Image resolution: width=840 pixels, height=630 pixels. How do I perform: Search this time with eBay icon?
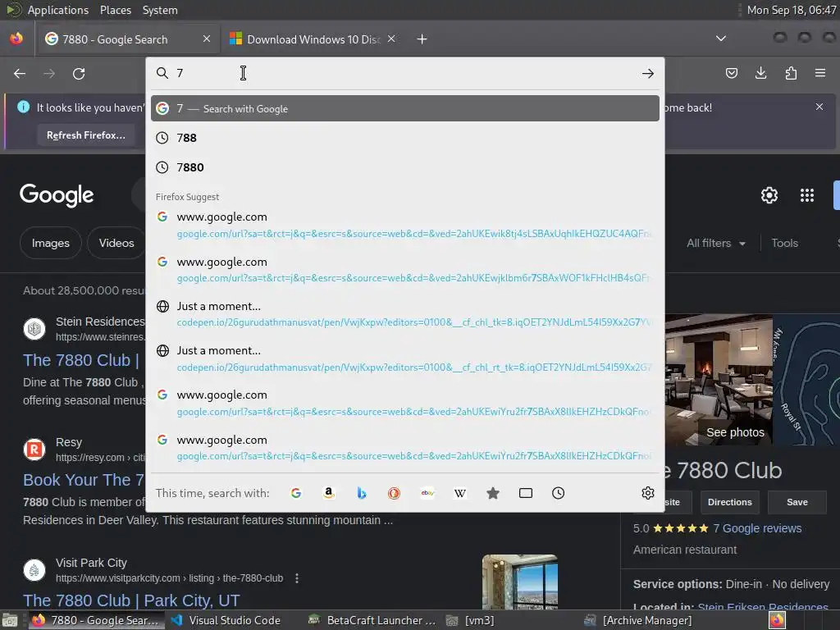pyautogui.click(x=427, y=493)
